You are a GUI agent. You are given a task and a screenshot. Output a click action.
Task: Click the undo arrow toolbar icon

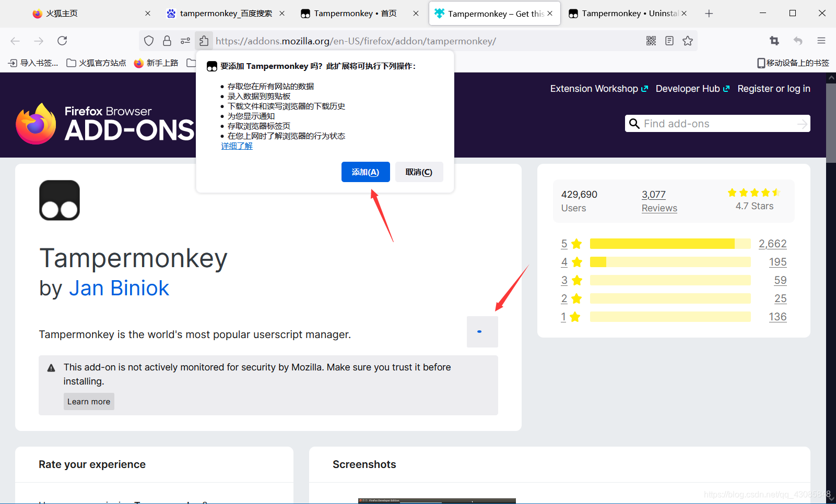tap(798, 41)
